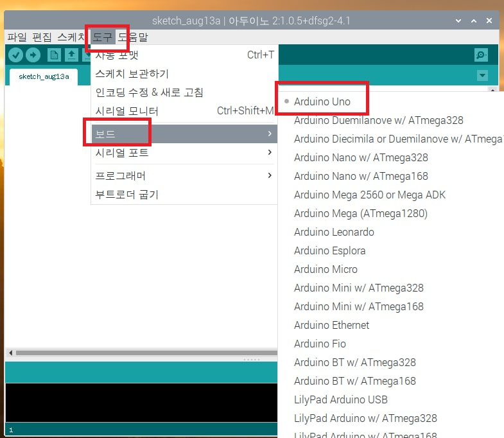The width and height of the screenshot is (504, 438).
Task: Open the 도구 menu
Action: (102, 37)
